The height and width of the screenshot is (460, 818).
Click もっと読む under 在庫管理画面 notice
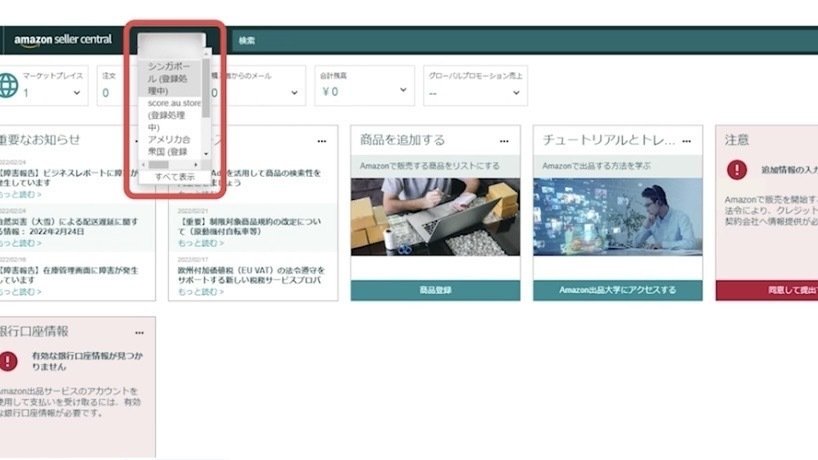[x=20, y=292]
